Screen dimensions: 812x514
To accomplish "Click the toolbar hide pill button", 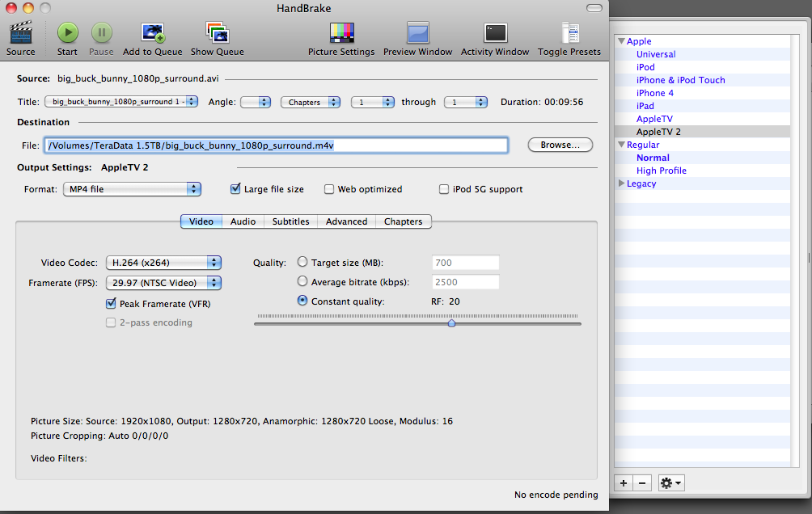I will [x=594, y=8].
